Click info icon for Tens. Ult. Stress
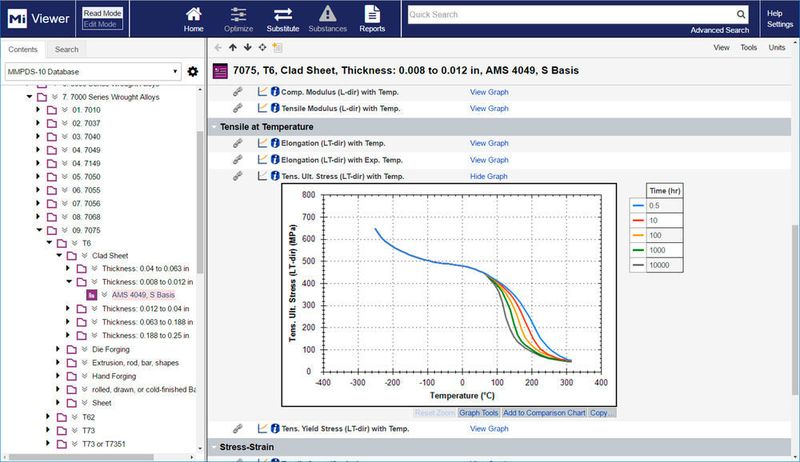 tap(275, 176)
